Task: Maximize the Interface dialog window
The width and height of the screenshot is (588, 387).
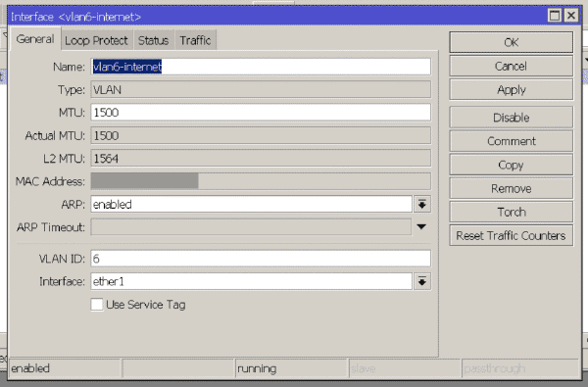Action: point(555,16)
